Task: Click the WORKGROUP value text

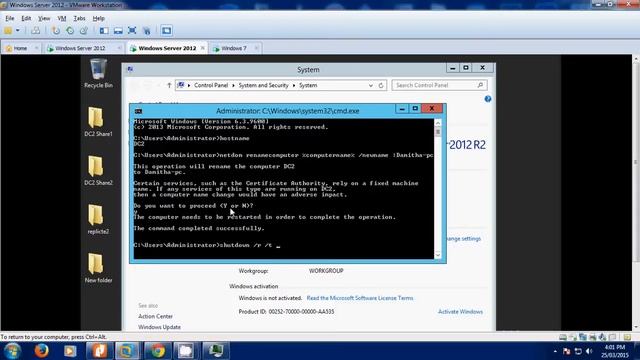Action: click(326, 271)
